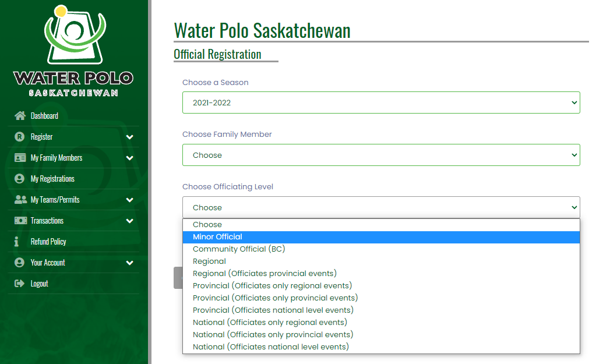This screenshot has width=610, height=364.
Task: Click the Dashboard home icon
Action: (20, 116)
